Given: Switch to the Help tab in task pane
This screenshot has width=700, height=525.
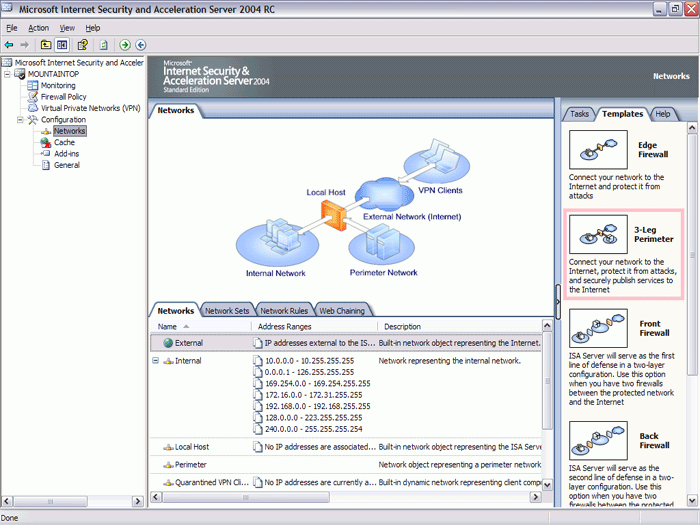Looking at the screenshot, I should (x=662, y=114).
